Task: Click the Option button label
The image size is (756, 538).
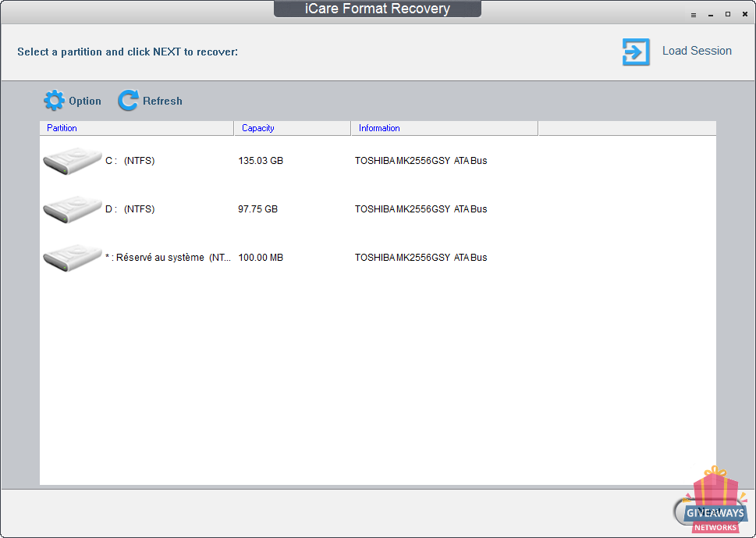Action: [85, 101]
